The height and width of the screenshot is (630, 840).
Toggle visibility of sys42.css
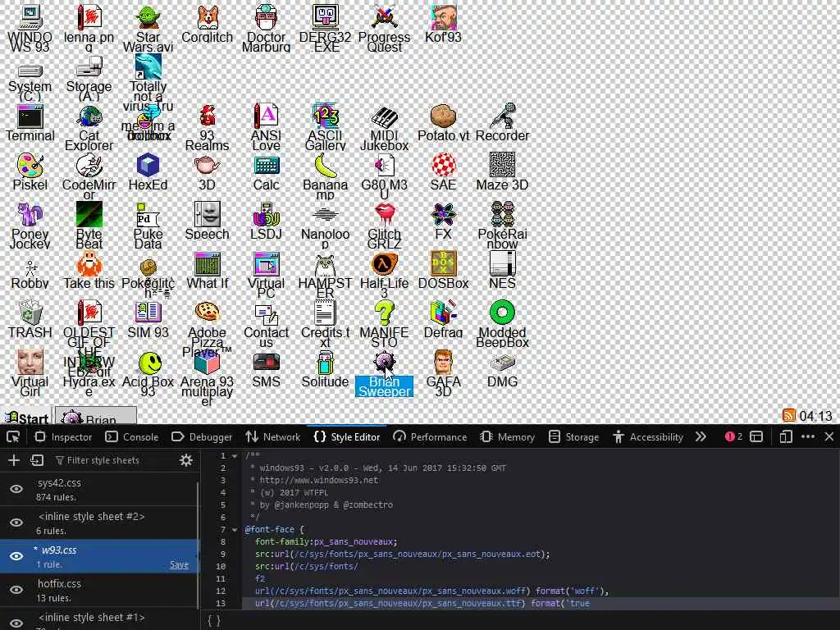[x=16, y=489]
